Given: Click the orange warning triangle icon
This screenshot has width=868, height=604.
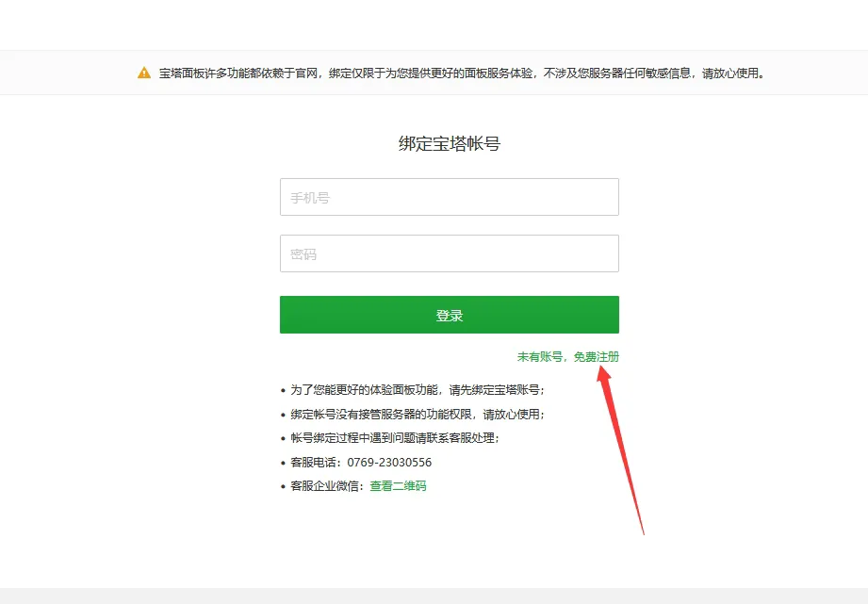Looking at the screenshot, I should point(144,73).
